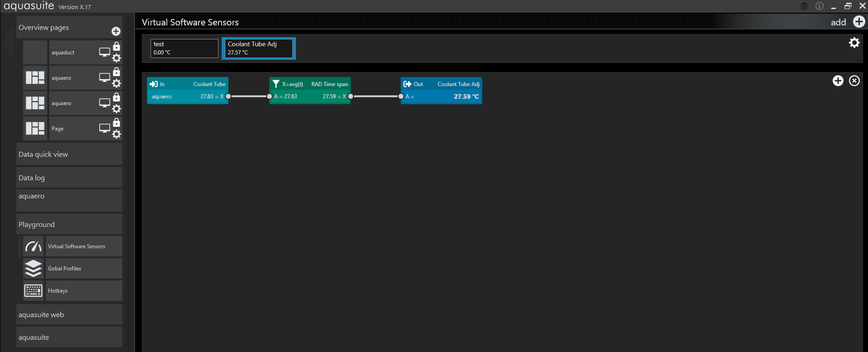The width and height of the screenshot is (868, 352).
Task: Click the A input connector of avg node
Action: (x=269, y=96)
